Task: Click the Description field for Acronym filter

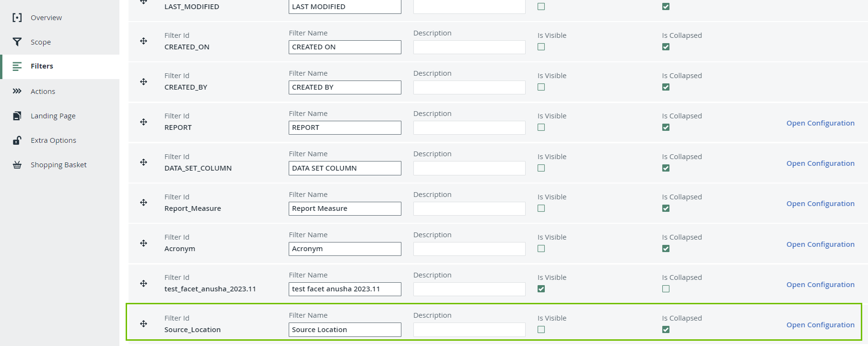Action: 469,249
